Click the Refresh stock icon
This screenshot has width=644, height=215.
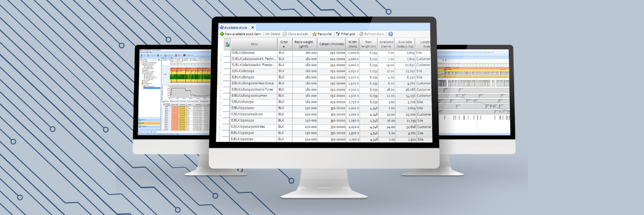(x=362, y=34)
